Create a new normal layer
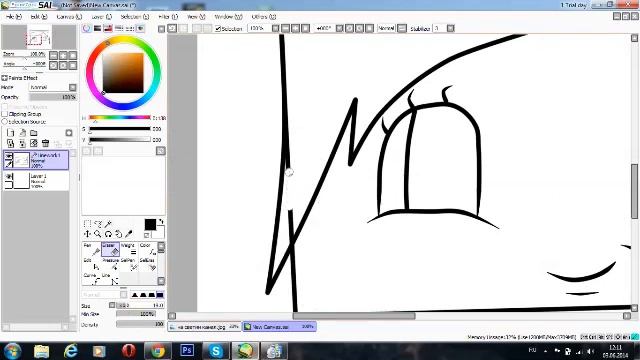This screenshot has height=360, width=640. coord(11,133)
